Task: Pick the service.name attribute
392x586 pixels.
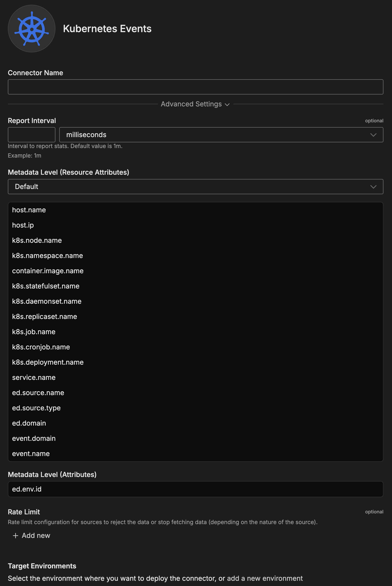Action: (x=34, y=377)
